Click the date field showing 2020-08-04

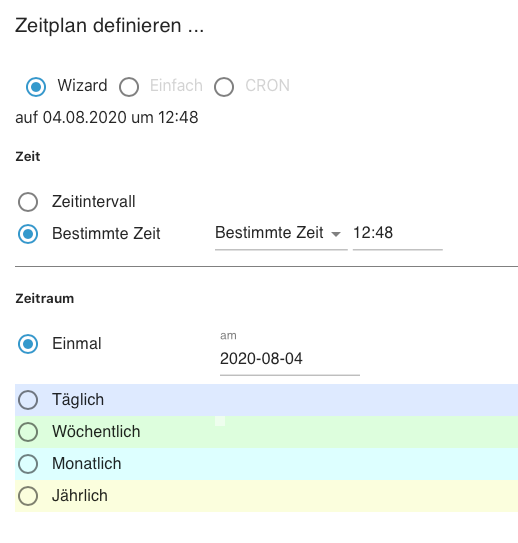point(290,358)
